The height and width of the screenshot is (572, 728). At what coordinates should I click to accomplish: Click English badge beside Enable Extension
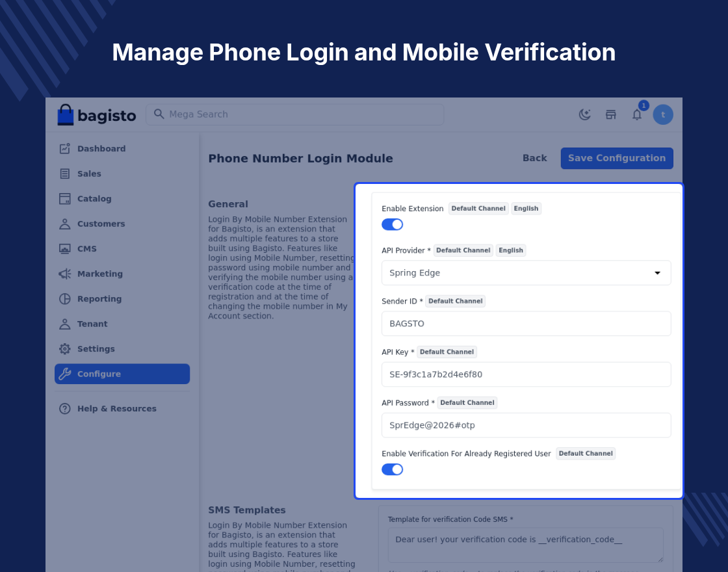pos(526,209)
